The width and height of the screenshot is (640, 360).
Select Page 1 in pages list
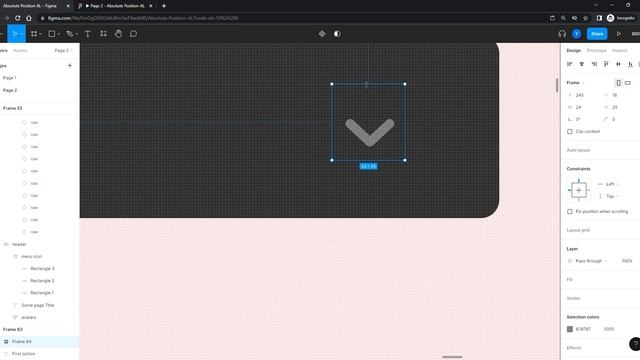[x=10, y=78]
